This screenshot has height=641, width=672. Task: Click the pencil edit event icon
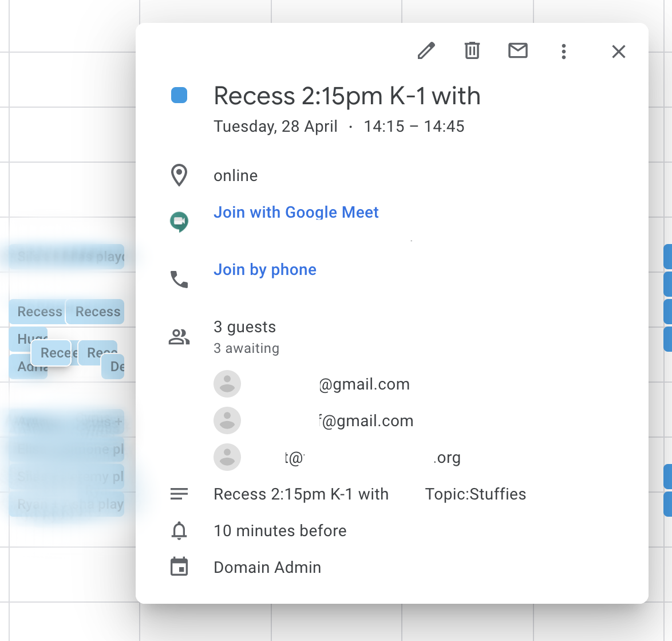(426, 51)
